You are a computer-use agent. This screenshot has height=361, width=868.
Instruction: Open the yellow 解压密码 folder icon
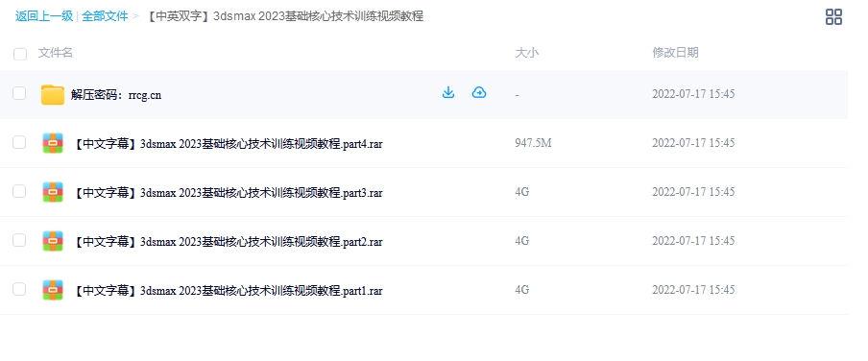tap(53, 95)
